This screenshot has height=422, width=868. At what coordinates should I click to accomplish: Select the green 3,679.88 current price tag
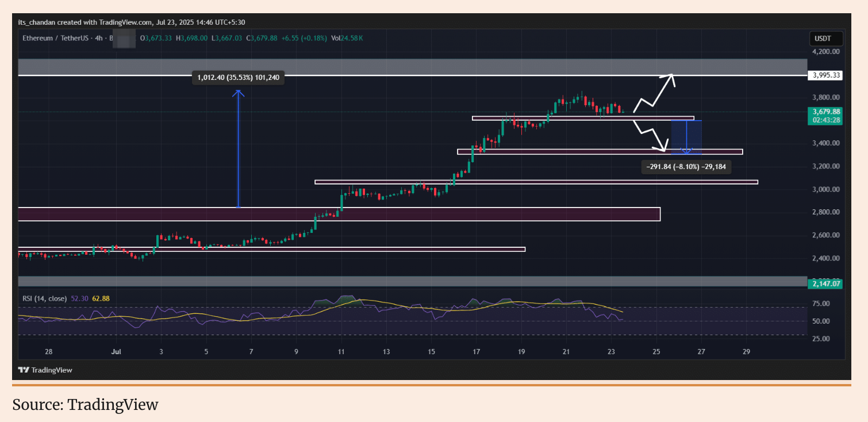coord(825,112)
